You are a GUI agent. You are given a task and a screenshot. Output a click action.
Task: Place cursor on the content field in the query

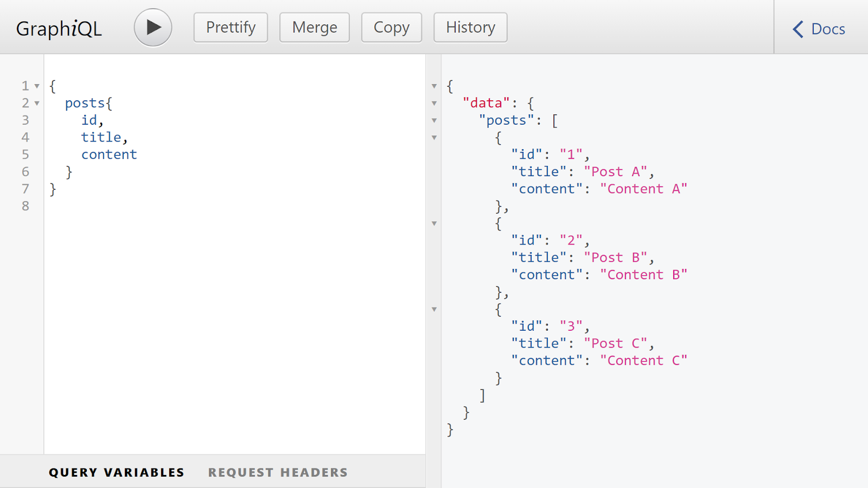pos(109,154)
